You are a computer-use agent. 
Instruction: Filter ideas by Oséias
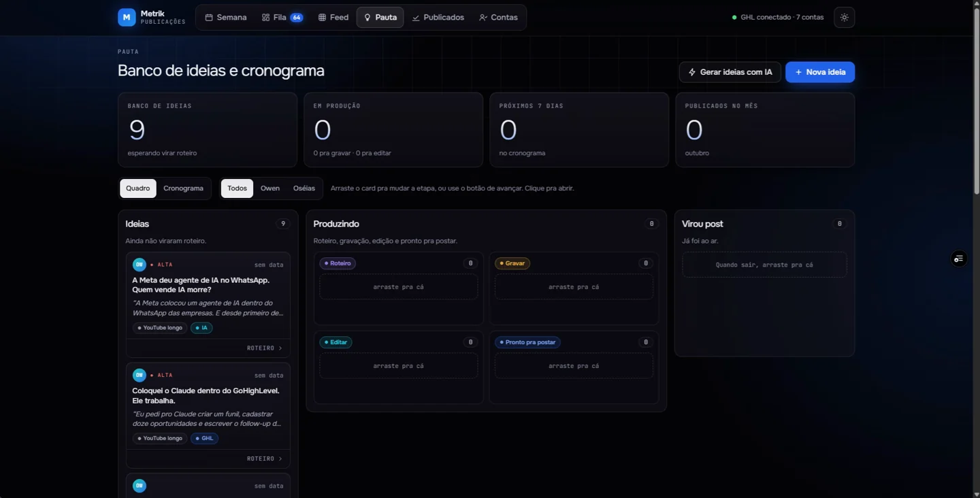pos(304,188)
